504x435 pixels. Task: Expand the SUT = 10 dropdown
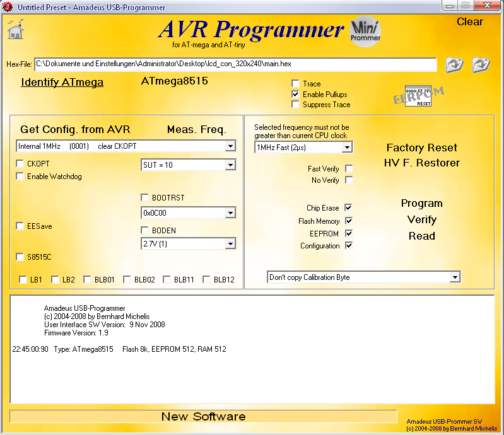point(230,165)
